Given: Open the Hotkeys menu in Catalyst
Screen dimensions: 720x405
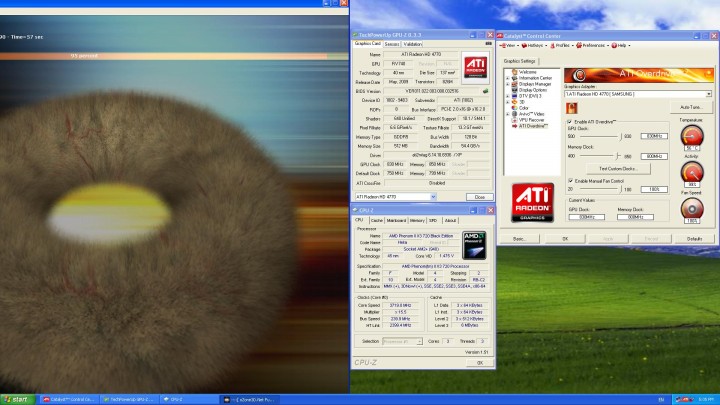Looking at the screenshot, I should pyautogui.click(x=534, y=45).
